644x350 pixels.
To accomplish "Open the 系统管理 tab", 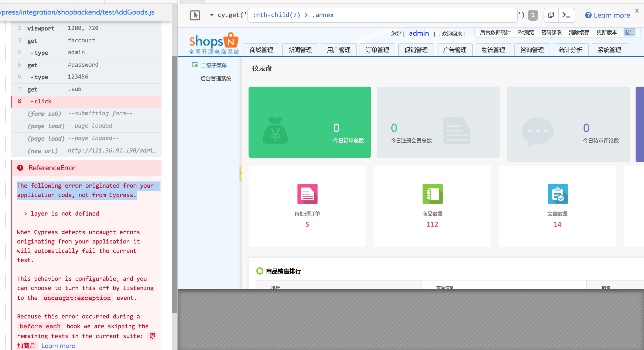I will (609, 50).
